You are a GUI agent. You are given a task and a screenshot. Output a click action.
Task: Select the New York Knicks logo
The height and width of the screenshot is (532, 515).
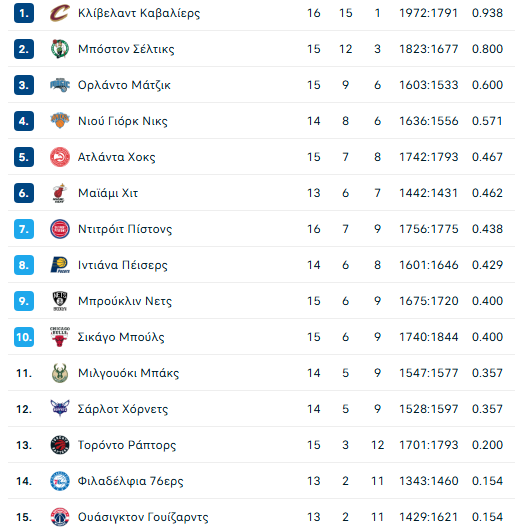coord(60,121)
